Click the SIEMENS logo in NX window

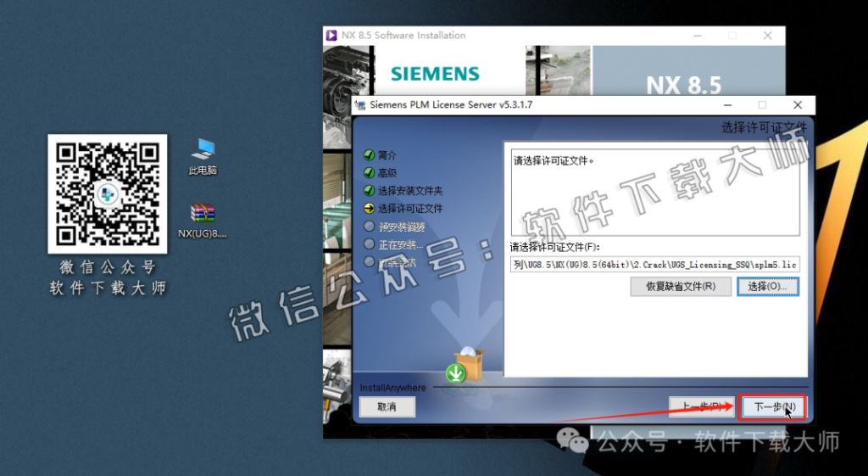pyautogui.click(x=435, y=74)
